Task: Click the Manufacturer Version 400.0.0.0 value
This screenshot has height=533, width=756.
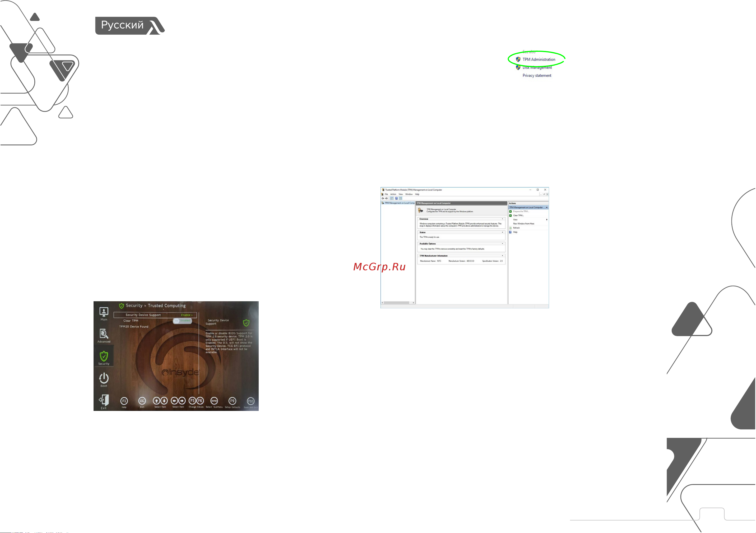Action: pyautogui.click(x=470, y=261)
